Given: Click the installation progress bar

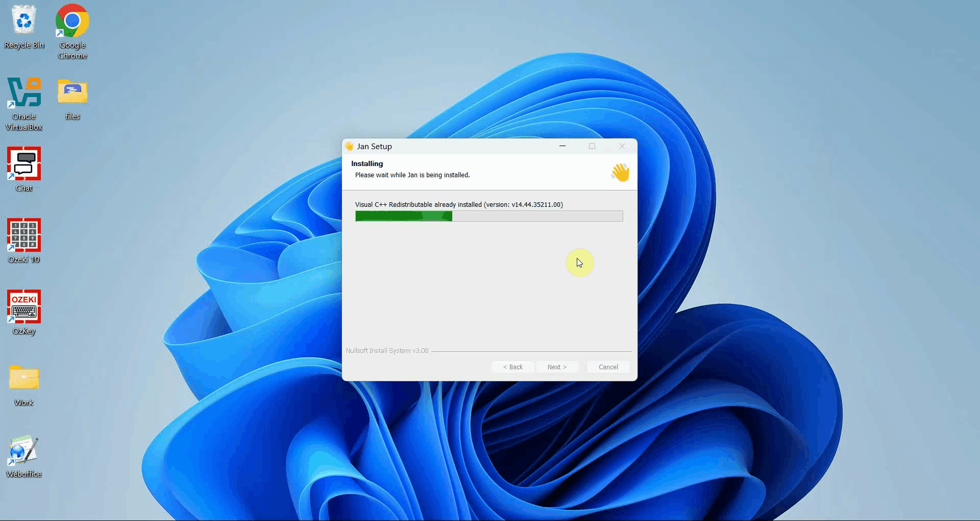Looking at the screenshot, I should point(488,216).
